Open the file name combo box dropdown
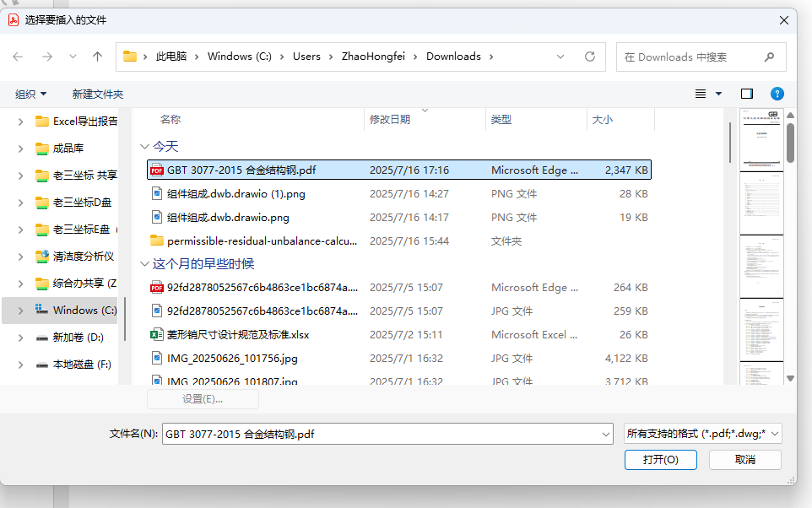This screenshot has height=508, width=812. [x=606, y=433]
